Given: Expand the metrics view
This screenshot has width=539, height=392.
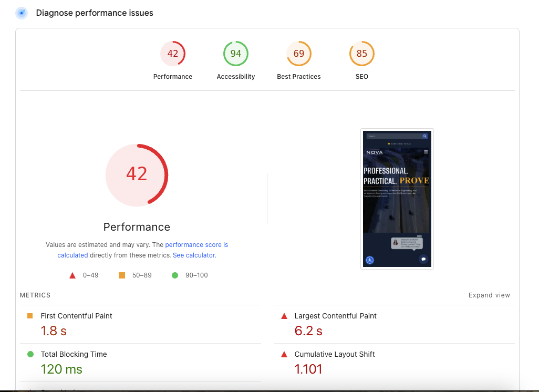Looking at the screenshot, I should (x=489, y=295).
